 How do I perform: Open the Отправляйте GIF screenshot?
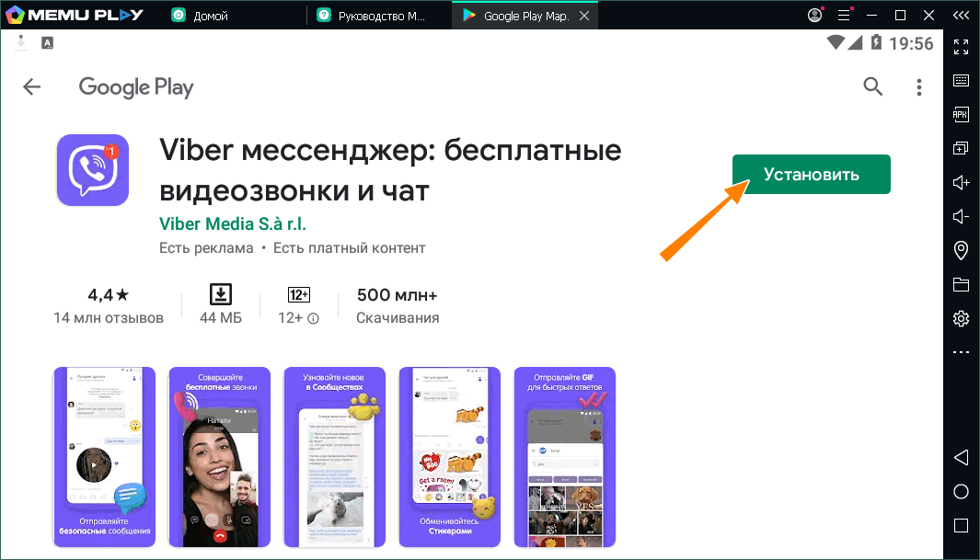pyautogui.click(x=564, y=457)
